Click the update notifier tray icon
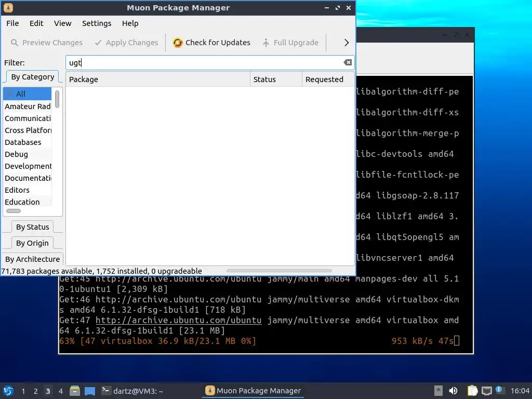 (x=500, y=390)
